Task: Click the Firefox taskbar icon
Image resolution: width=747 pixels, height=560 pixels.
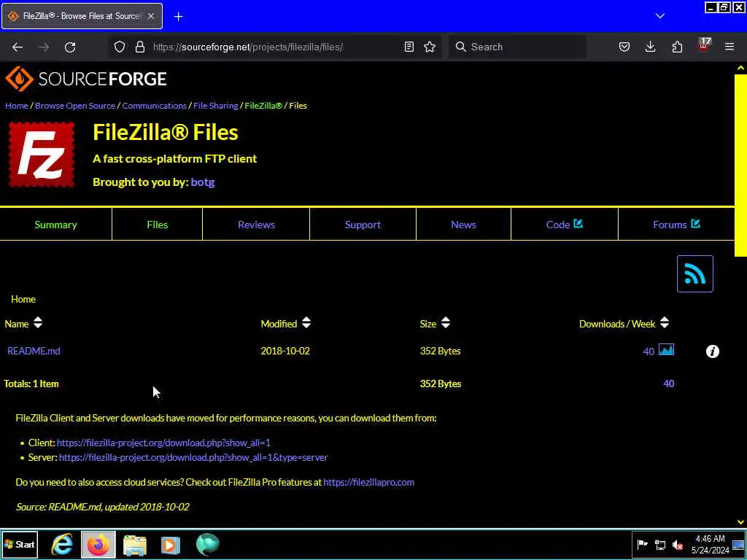Action: point(98,544)
